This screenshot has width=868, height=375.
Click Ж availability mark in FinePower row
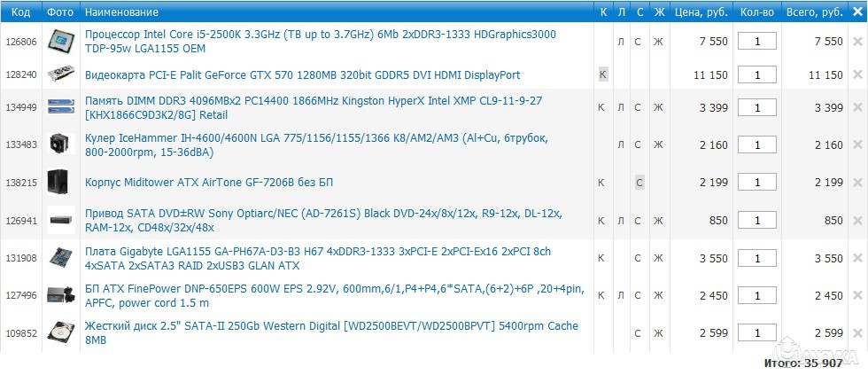pos(658,296)
